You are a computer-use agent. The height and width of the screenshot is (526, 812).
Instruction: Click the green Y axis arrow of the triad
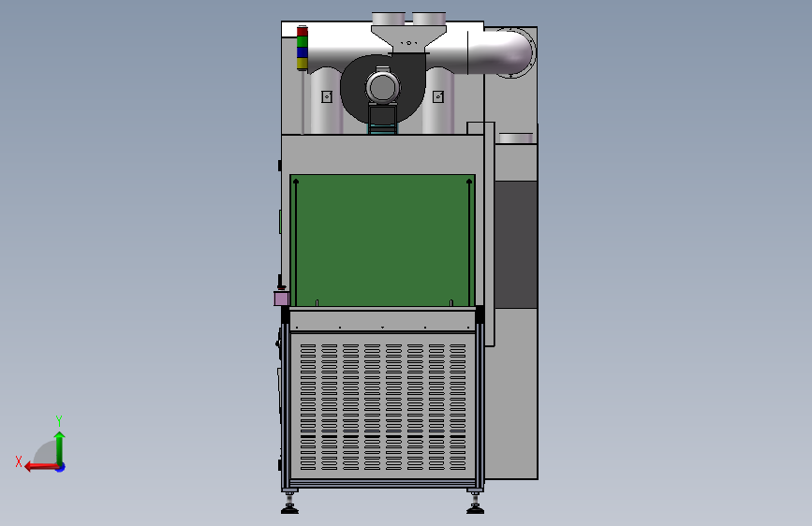tap(60, 447)
